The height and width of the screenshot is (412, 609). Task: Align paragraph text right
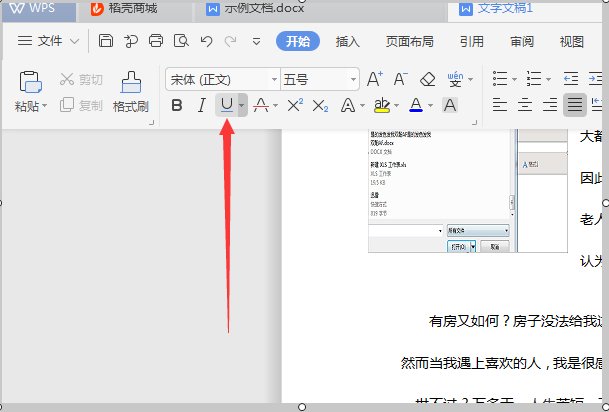pos(550,105)
